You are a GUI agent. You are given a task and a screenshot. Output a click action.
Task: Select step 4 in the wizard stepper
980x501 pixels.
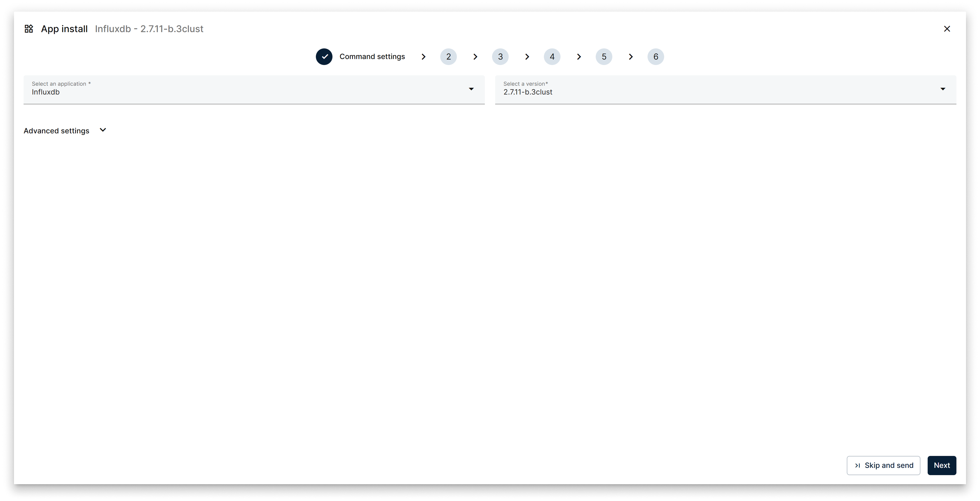point(552,57)
